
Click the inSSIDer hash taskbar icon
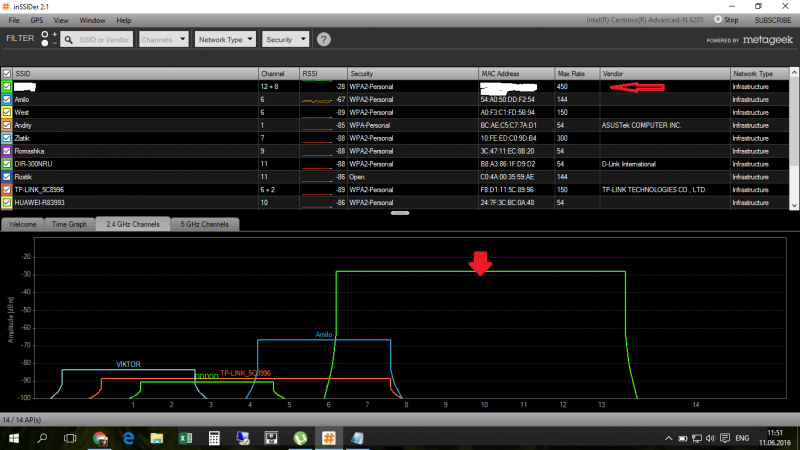tap(328, 438)
